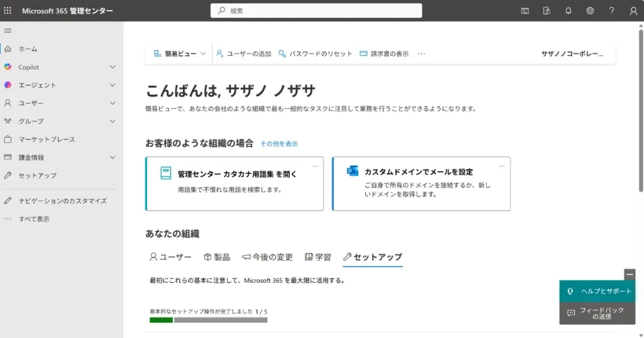Click the ユーザーの追加 button
Viewport: 644px width, 338px height.
click(243, 54)
